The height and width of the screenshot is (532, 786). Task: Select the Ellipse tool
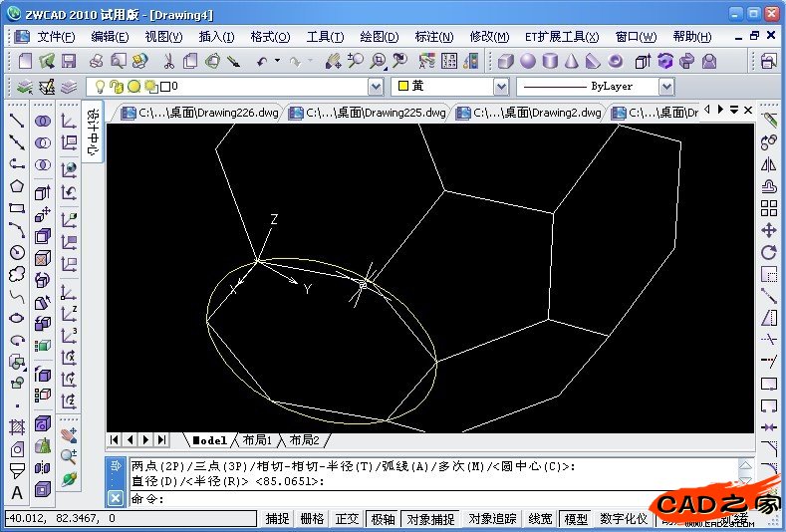click(x=17, y=318)
